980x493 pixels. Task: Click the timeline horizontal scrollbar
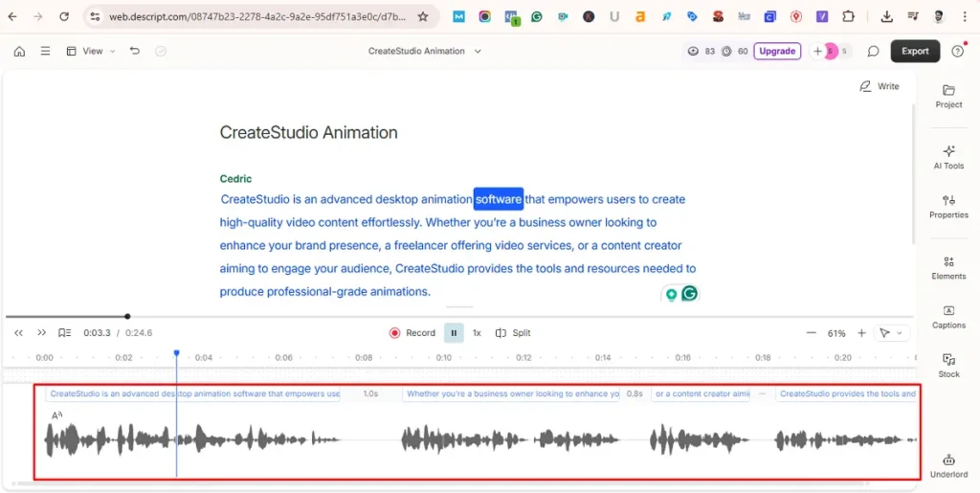point(440,483)
